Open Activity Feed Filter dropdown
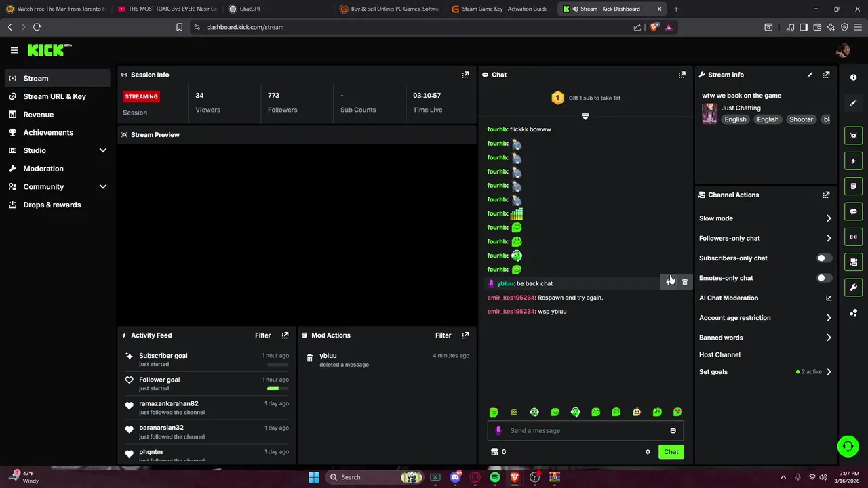This screenshot has height=488, width=868. [262, 335]
